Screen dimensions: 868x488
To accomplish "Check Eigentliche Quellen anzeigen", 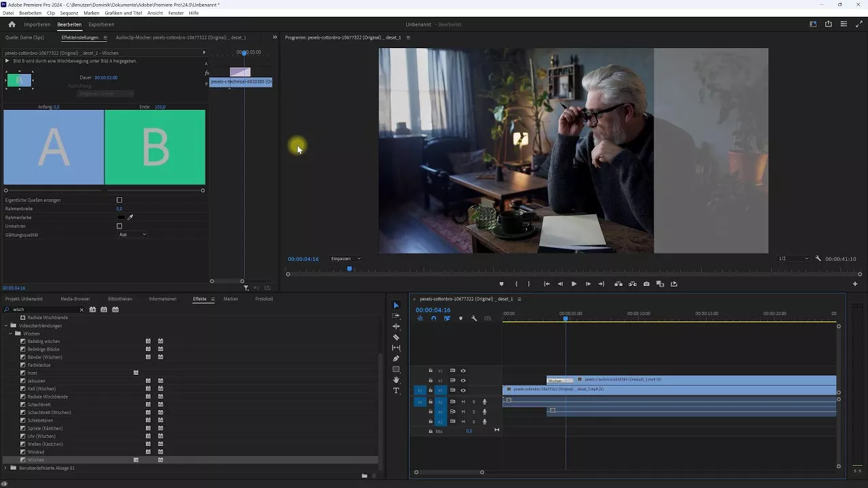I will tap(119, 200).
